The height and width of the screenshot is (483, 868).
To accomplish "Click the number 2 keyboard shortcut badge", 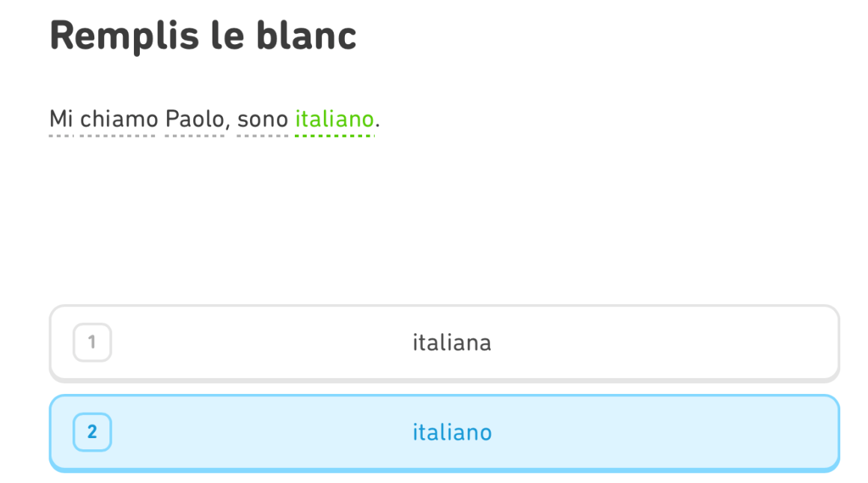I will [92, 432].
